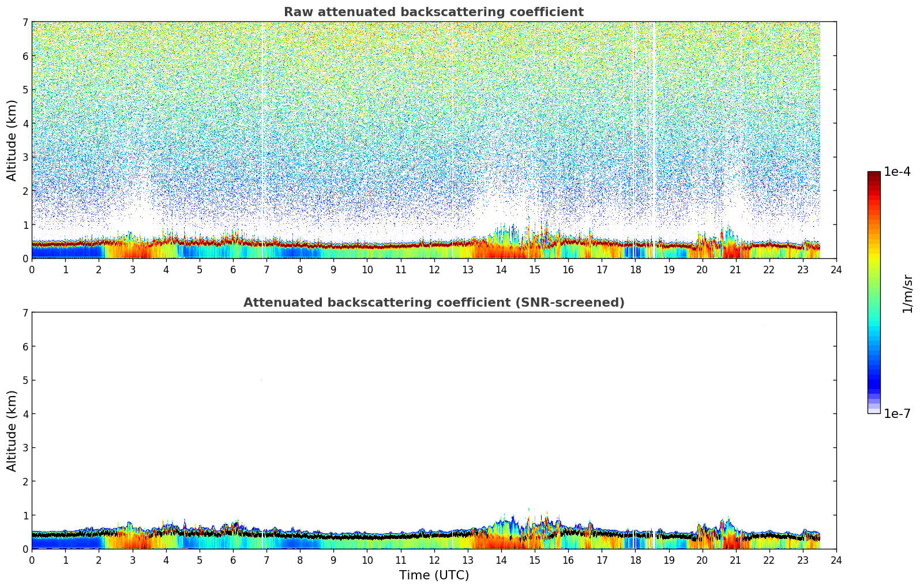Image resolution: width=920 pixels, height=588 pixels.
Task: Click the dark red top of colorbar
Action: (x=873, y=175)
